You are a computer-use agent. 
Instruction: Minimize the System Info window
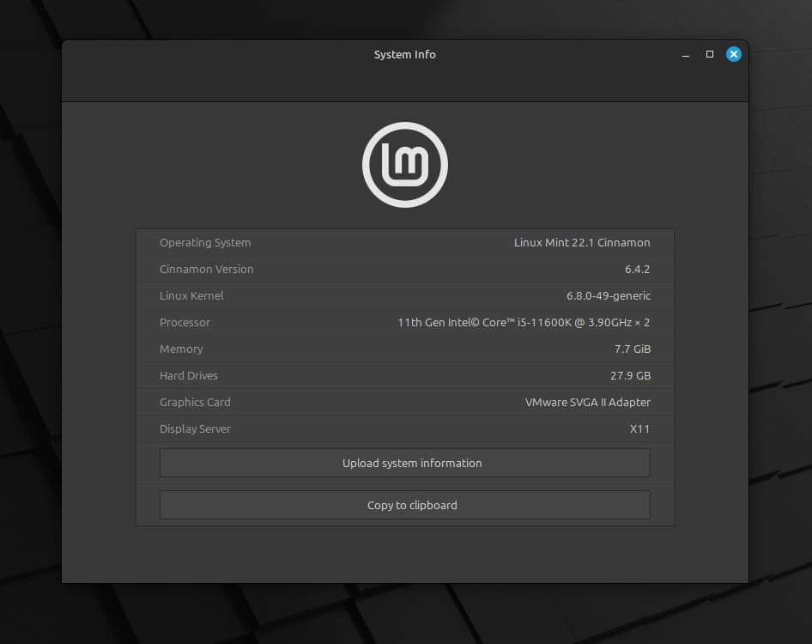pyautogui.click(x=685, y=54)
